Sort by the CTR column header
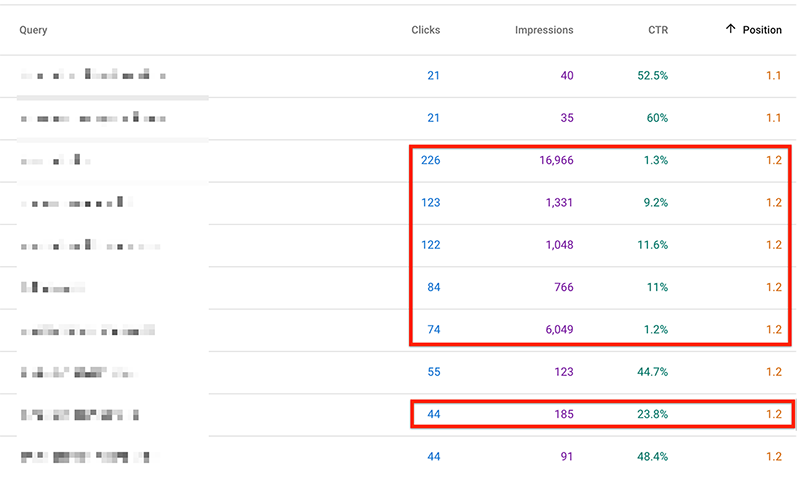This screenshot has width=800, height=478. [658, 30]
